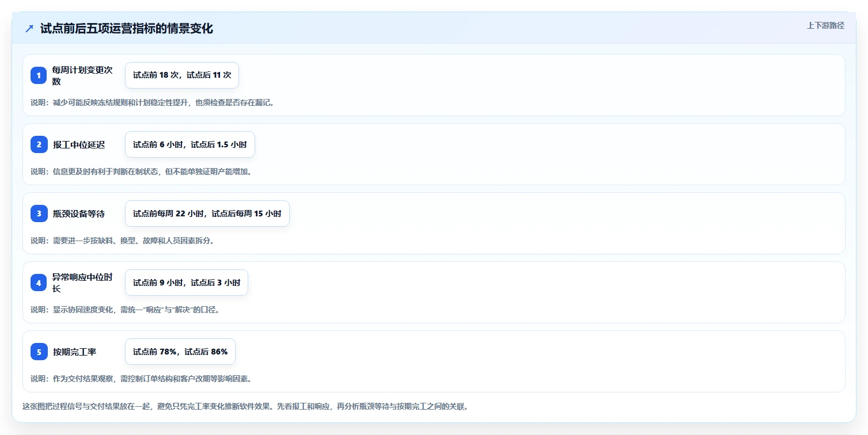Viewport: 868px width, 435px height.
Task: Click the number 4 badge for 异常响应中位时长
Action: pos(39,283)
